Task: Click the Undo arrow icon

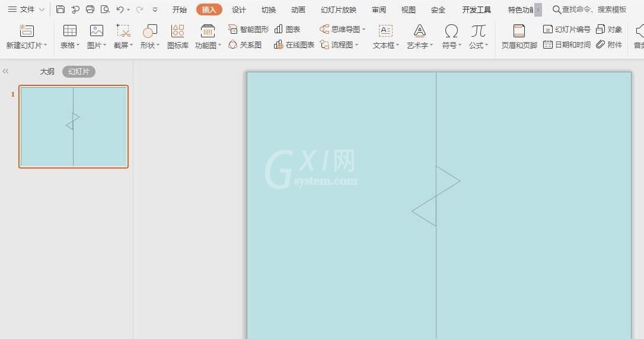Action: coord(120,9)
